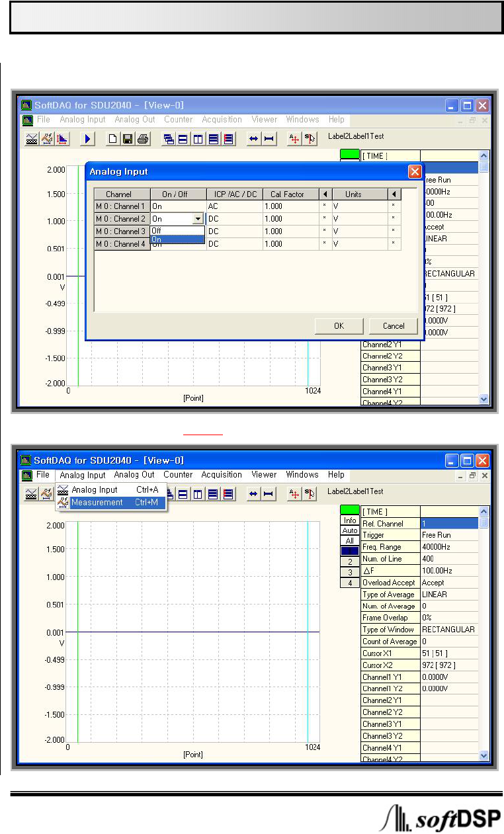Toggle All channels button in lower window
Screen dimensions: 504x834
pos(350,541)
